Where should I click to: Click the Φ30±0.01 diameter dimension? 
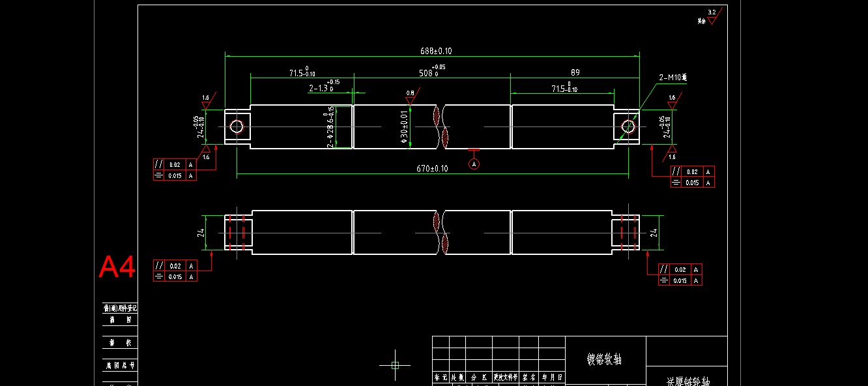point(404,126)
